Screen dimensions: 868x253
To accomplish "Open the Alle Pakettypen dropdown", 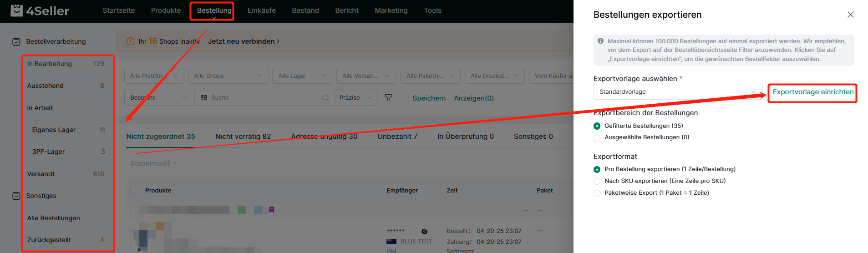I will 430,76.
